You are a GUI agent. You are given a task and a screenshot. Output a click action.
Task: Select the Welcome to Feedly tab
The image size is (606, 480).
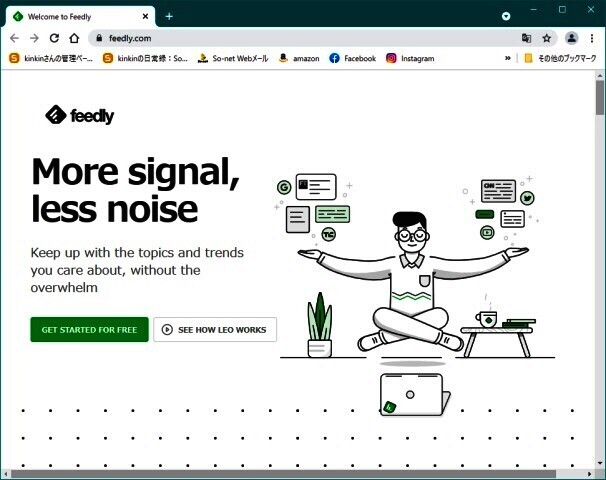[x=80, y=17]
